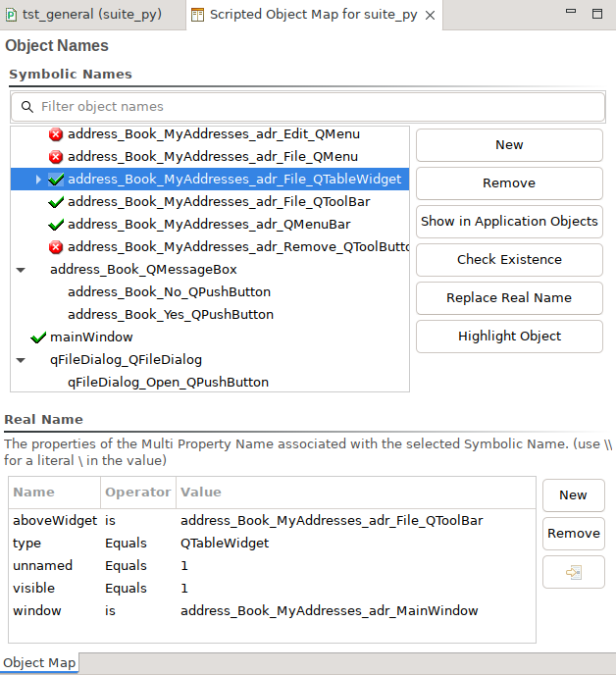Select the address_Book_Yes_QPushButton item
Image resolution: width=616 pixels, height=675 pixels.
(170, 315)
